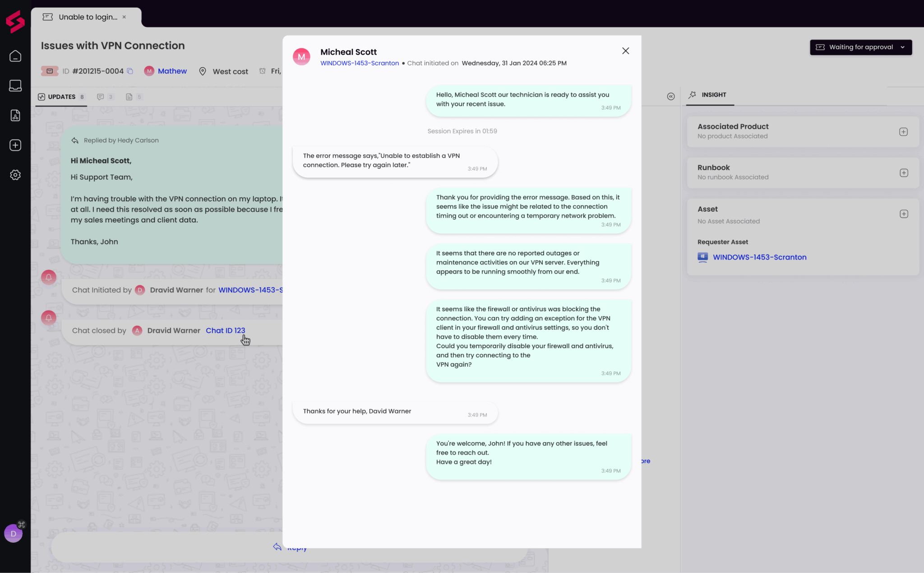Image resolution: width=924 pixels, height=573 pixels.
Task: Collapse the insight panel with double-arrow icon
Action: (x=671, y=97)
